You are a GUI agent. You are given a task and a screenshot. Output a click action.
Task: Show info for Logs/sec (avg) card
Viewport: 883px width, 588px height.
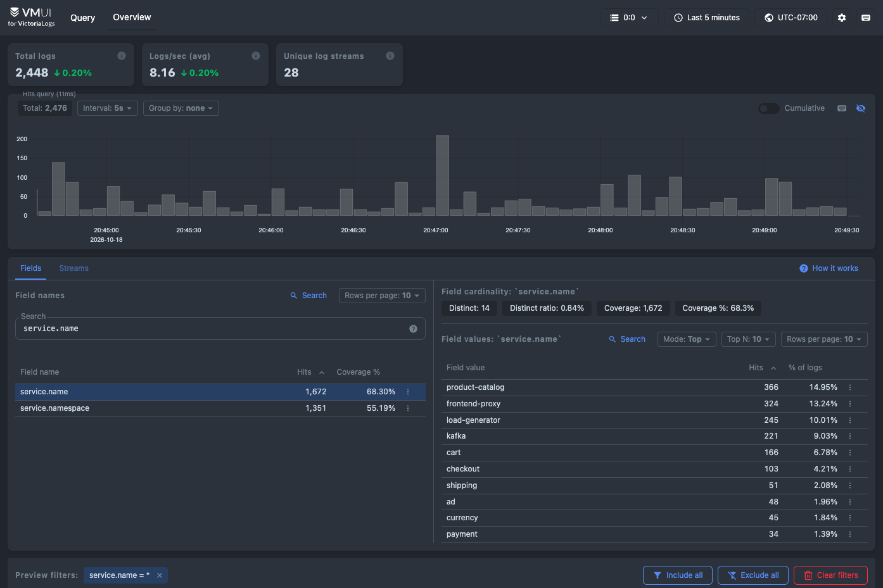tap(256, 56)
